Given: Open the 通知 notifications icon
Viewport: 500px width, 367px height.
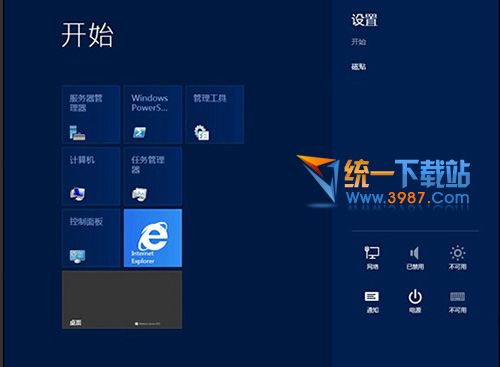Looking at the screenshot, I should [372, 301].
